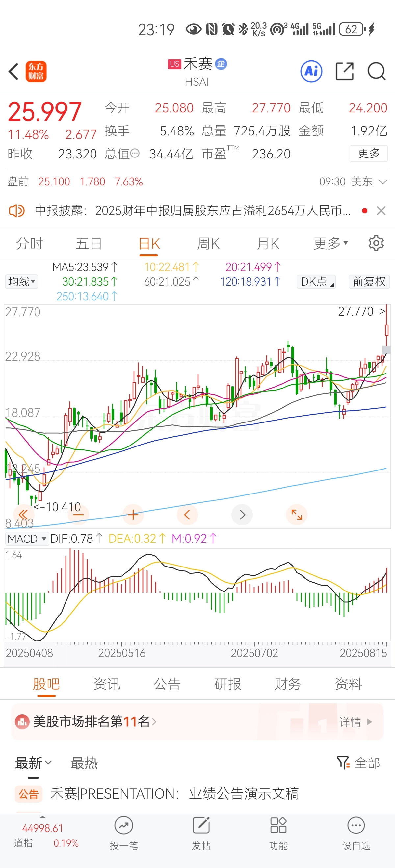Screen dimensions: 395x868
Task: Click the 公告 tag label
Action: (28, 794)
